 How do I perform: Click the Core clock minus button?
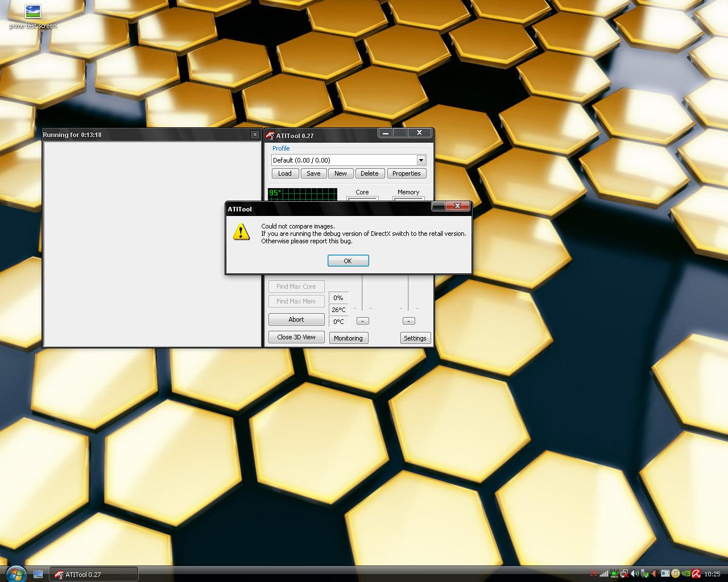[x=362, y=321]
